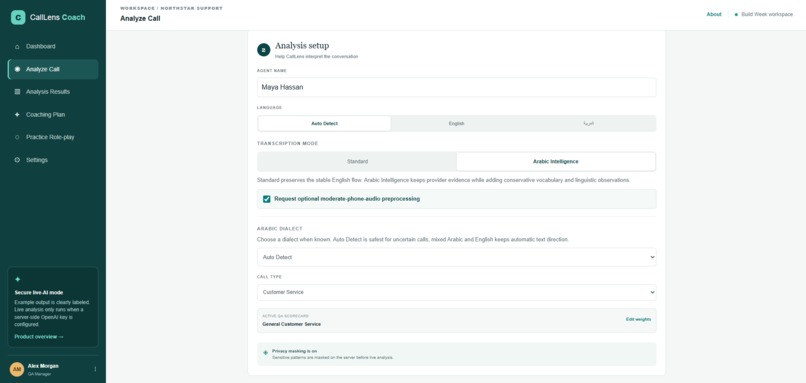Click the Analyze Call sidebar icon
This screenshot has height=383, width=806.
tap(17, 69)
